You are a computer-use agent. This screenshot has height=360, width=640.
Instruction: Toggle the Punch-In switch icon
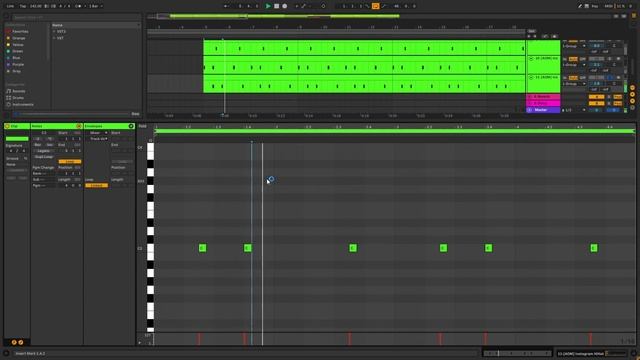coord(367,6)
